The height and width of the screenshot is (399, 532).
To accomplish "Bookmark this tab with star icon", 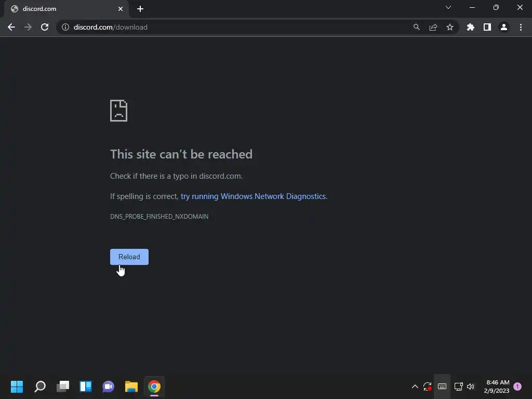I will pos(450,27).
